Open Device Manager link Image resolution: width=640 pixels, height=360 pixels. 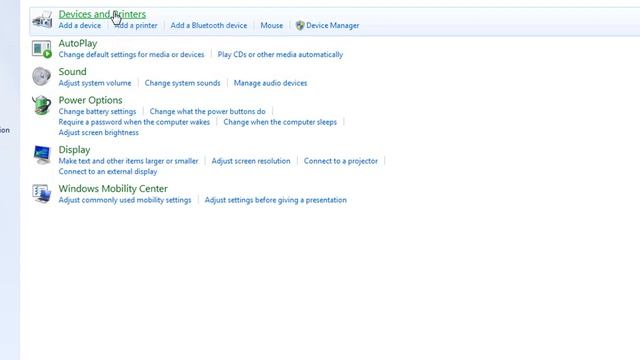click(x=333, y=25)
